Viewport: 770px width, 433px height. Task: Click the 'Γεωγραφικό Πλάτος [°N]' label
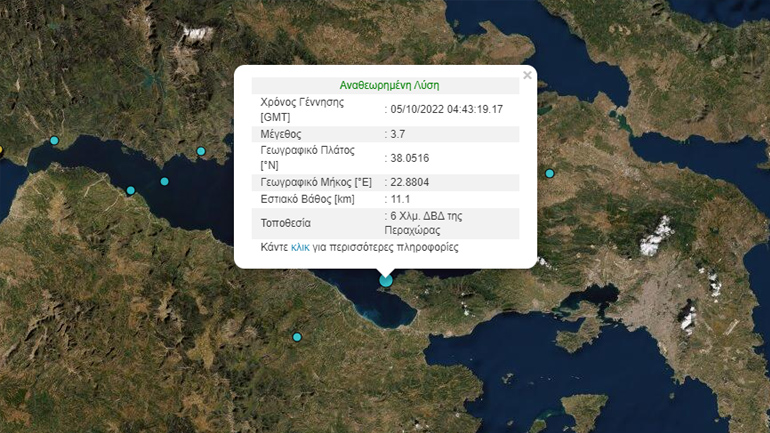[x=307, y=158]
